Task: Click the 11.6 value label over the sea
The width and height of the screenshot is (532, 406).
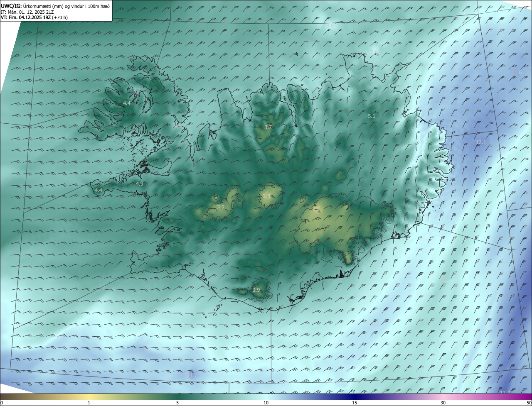Action: click(x=517, y=73)
